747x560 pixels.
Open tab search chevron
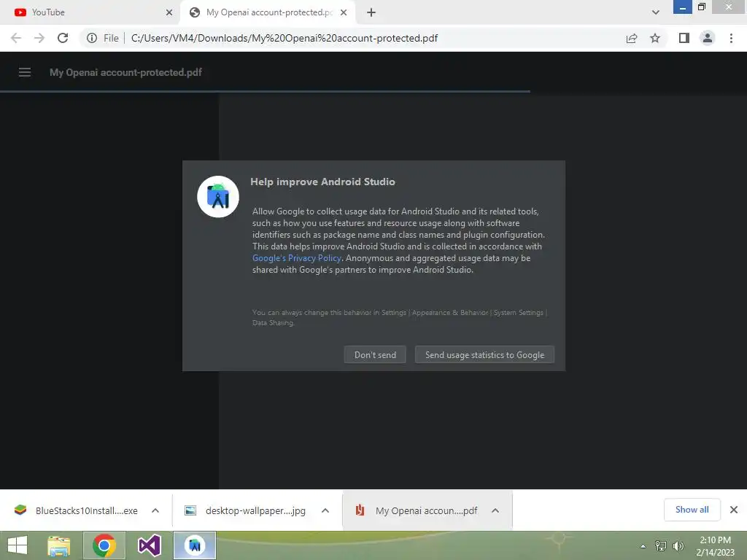pos(656,12)
